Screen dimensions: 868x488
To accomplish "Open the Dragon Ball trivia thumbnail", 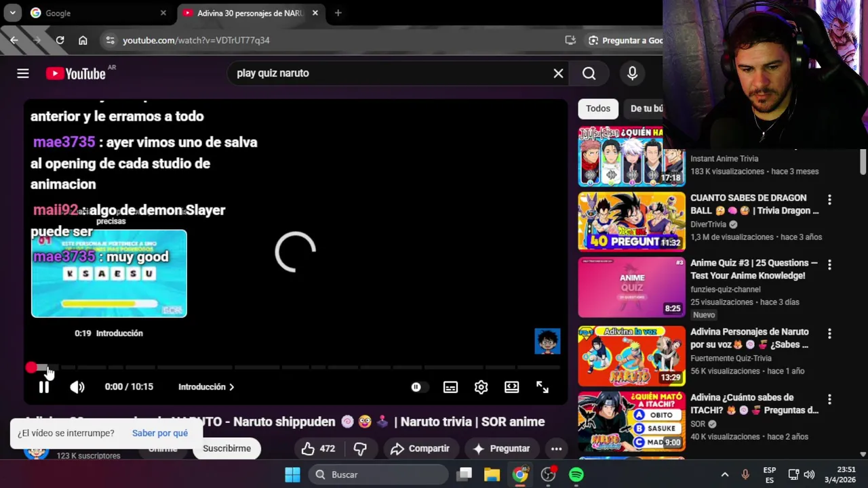I will pyautogui.click(x=631, y=222).
